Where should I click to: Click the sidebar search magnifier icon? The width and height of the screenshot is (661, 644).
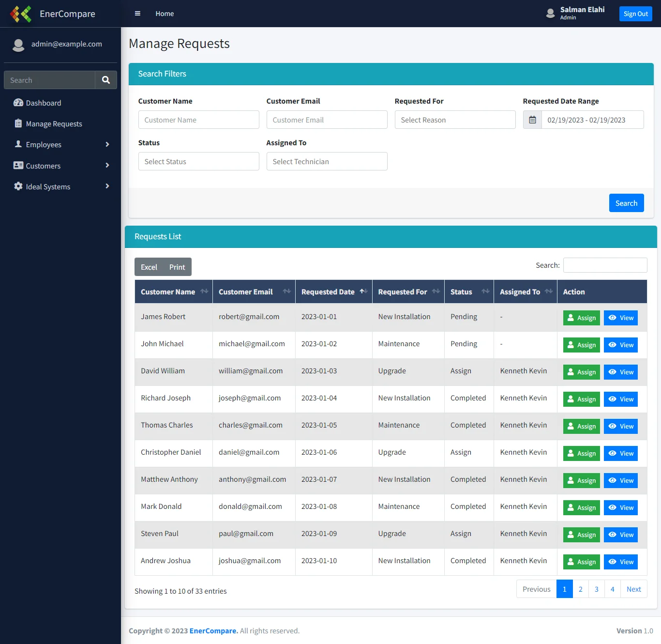pyautogui.click(x=106, y=80)
